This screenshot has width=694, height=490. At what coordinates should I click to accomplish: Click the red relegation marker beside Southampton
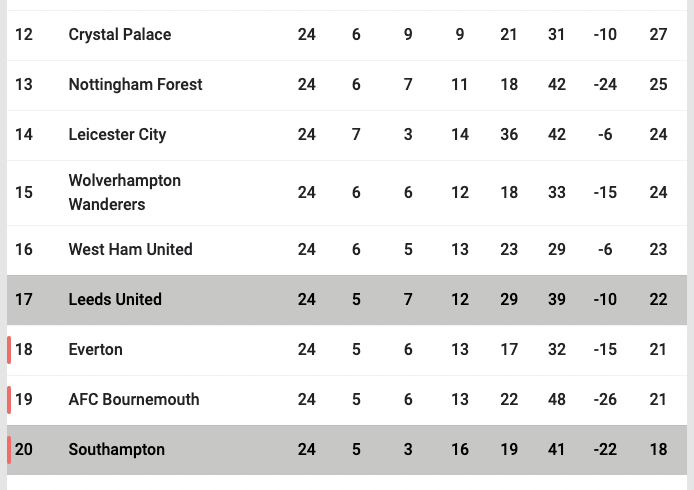click(x=9, y=450)
